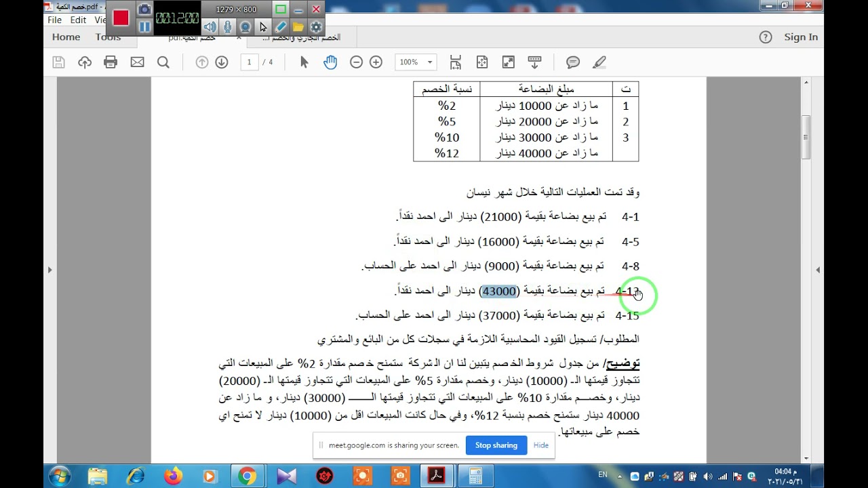Screen dimensions: 868x488
Task: Open the 100% zoom level dropdown
Action: (x=416, y=62)
